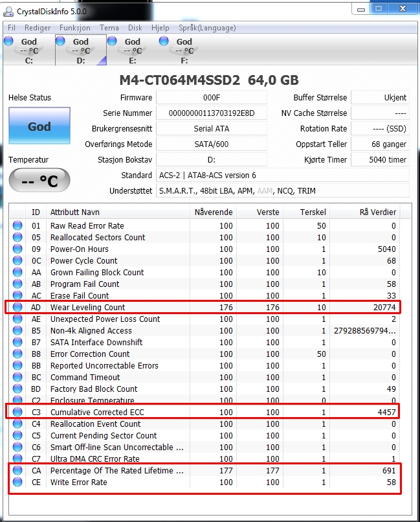The width and height of the screenshot is (420, 522).
Task: Select the F: drive tab
Action: click(x=184, y=51)
